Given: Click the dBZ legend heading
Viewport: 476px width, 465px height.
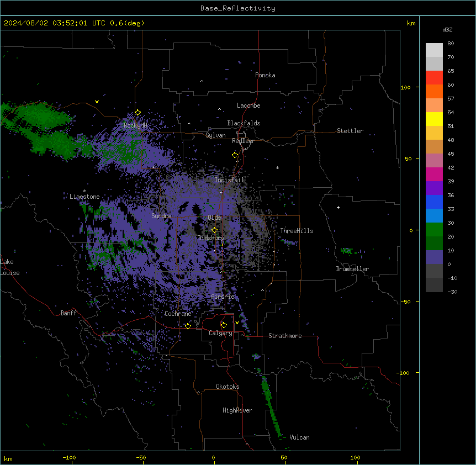Looking at the screenshot, I should 447,30.
